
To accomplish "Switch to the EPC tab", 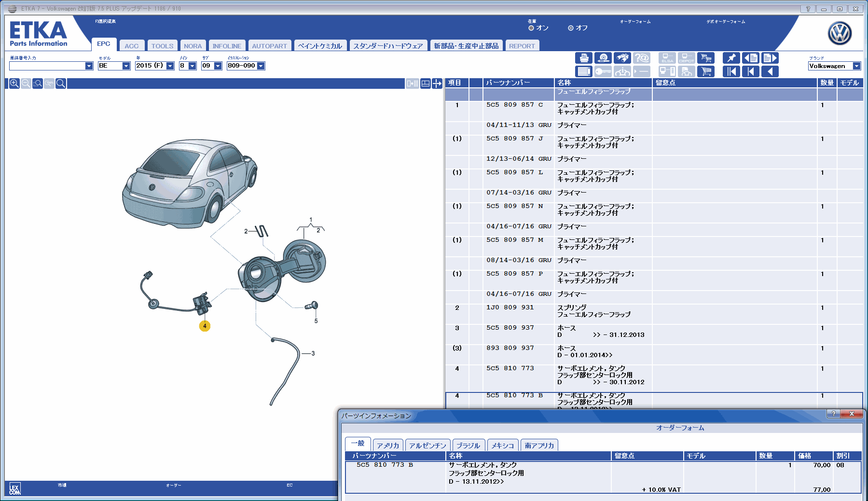I will tap(104, 44).
